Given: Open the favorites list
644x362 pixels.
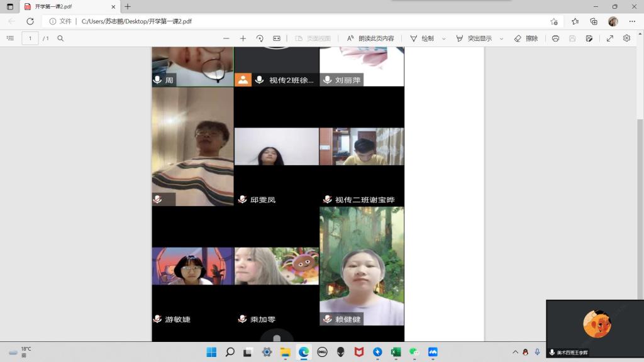Looking at the screenshot, I should (x=575, y=21).
